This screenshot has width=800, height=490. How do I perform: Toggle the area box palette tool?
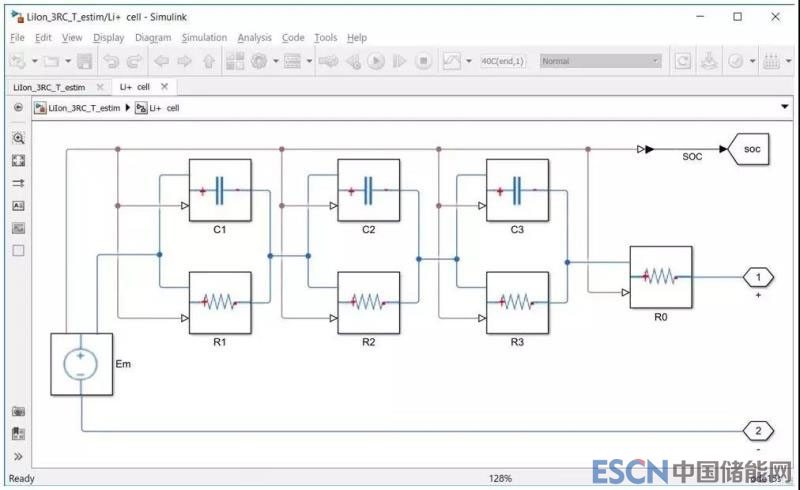click(x=18, y=250)
